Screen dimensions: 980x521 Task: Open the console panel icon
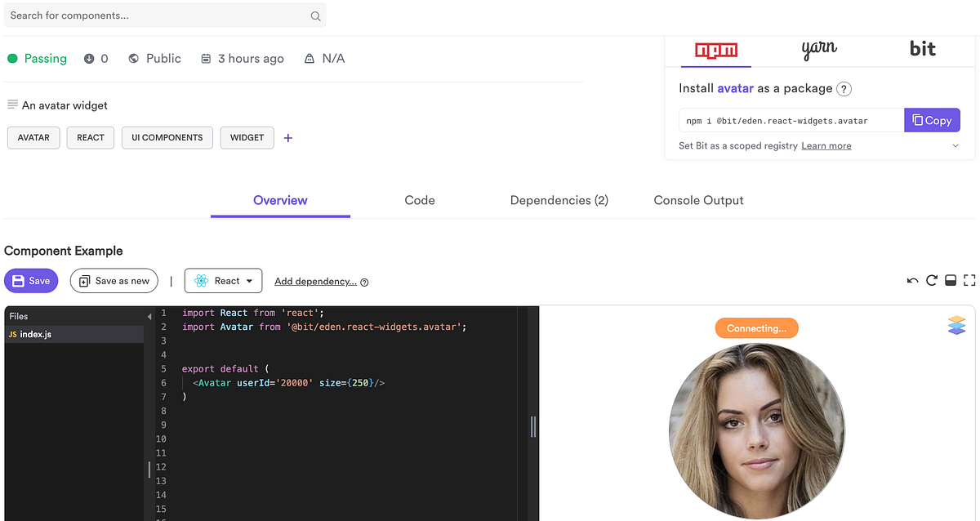point(951,280)
